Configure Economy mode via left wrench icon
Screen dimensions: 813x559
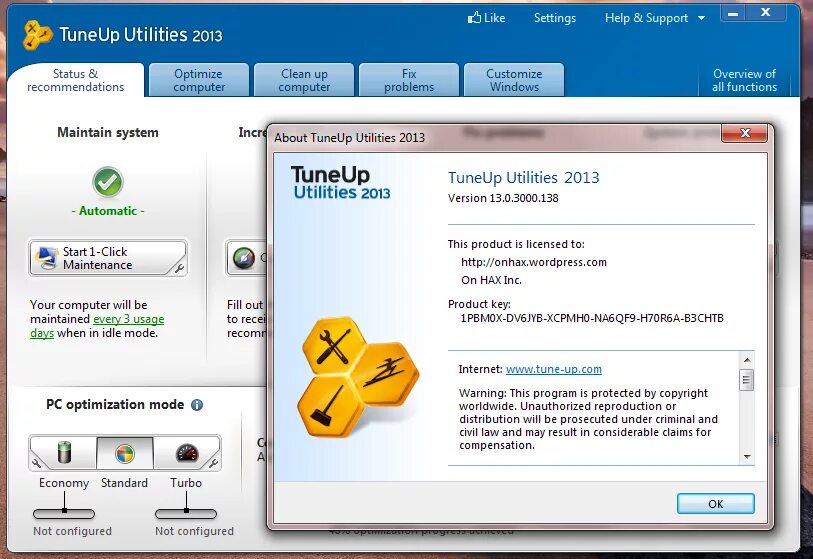pos(36,463)
